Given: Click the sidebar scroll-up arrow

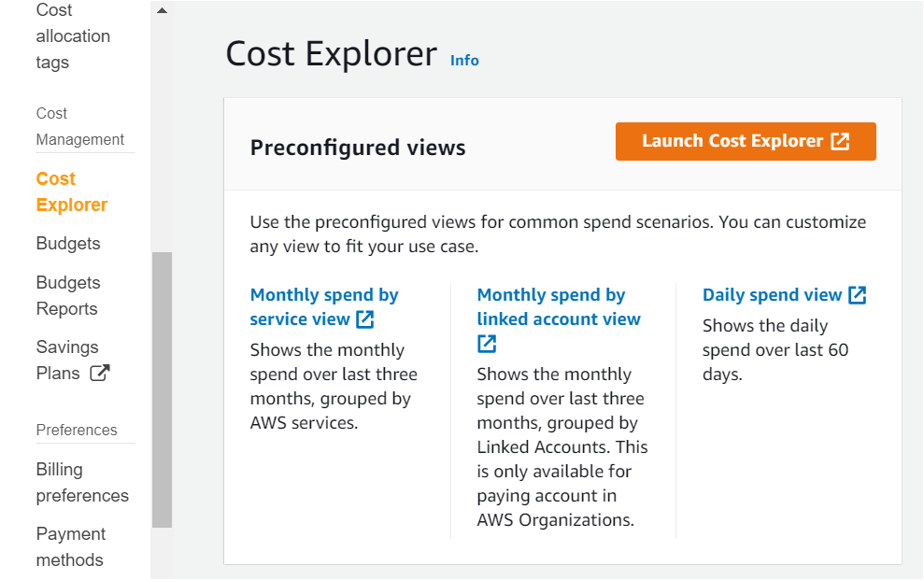Looking at the screenshot, I should tap(162, 11).
